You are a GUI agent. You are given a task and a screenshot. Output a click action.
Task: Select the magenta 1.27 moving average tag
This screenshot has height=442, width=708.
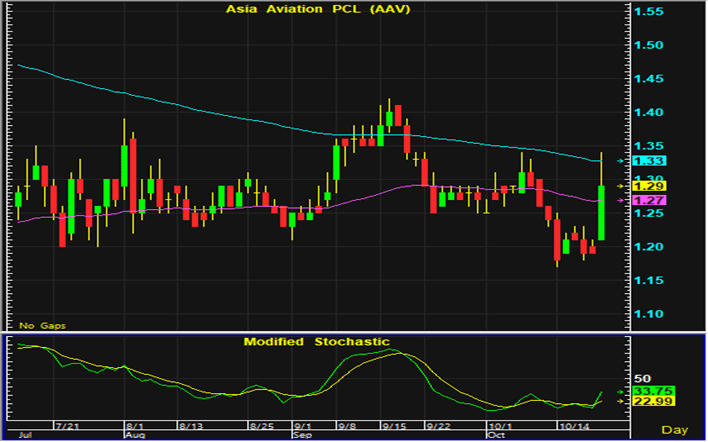(x=649, y=200)
